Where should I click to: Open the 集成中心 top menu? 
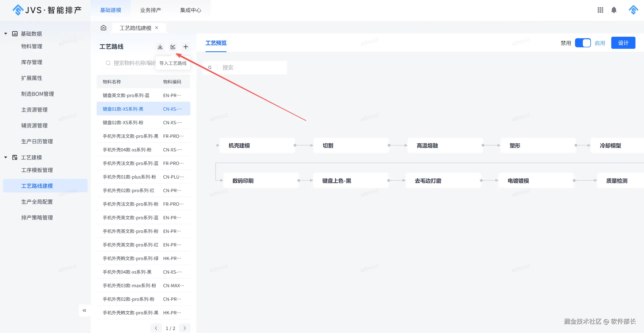[191, 10]
